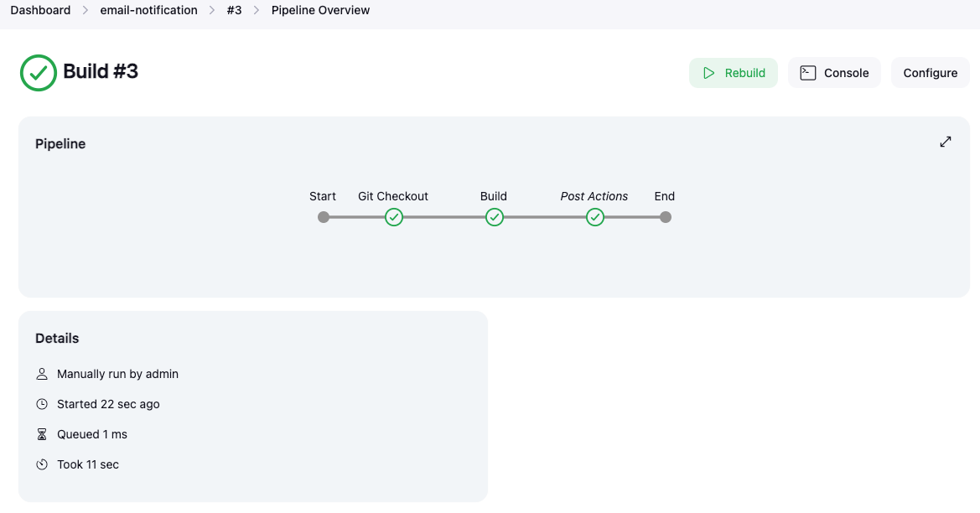Expand the chevron following email-notification
Image resolution: width=980 pixels, height=513 pixels.
click(x=211, y=10)
